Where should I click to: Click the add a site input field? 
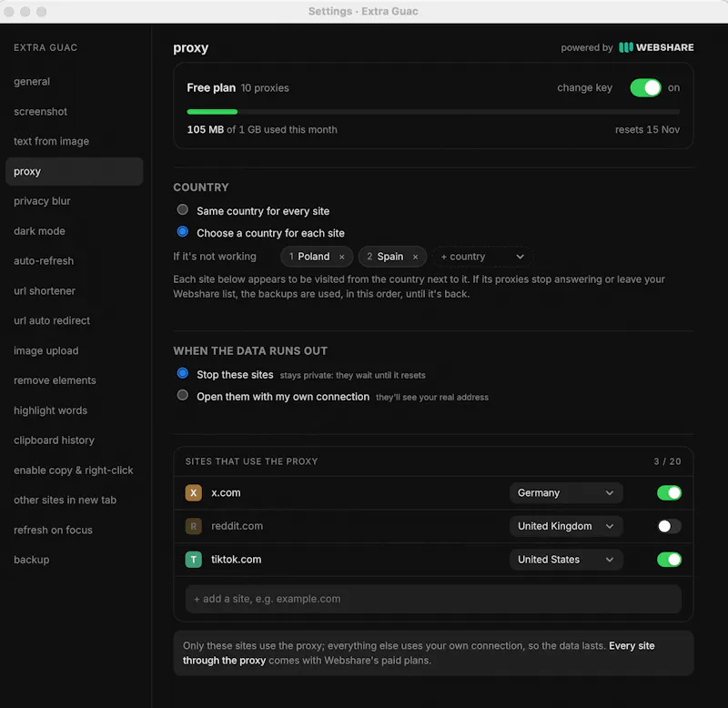(x=433, y=599)
